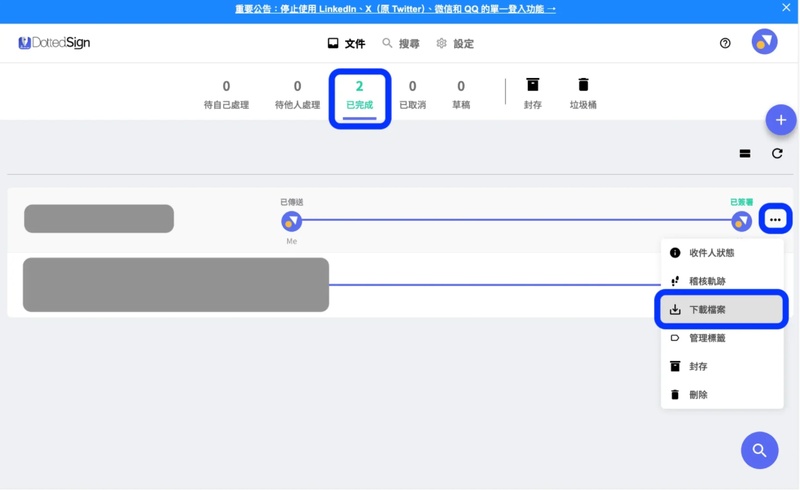Open the announcement link about LinkedIn login
Image resolution: width=800 pixels, height=490 pixels.
point(395,9)
